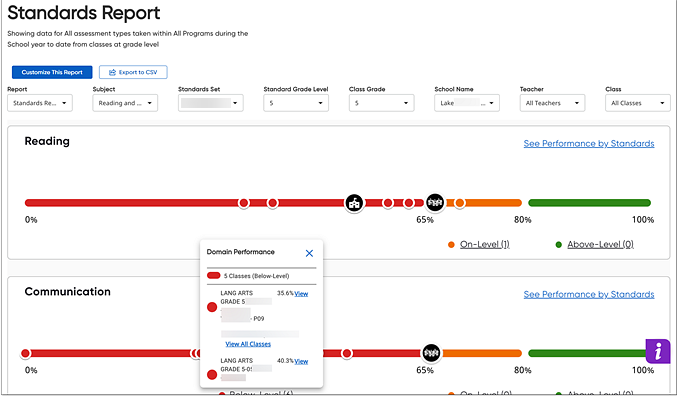677x396 pixels.
Task: Click the group marker near 65% on Communication bar
Action: pyautogui.click(x=431, y=353)
